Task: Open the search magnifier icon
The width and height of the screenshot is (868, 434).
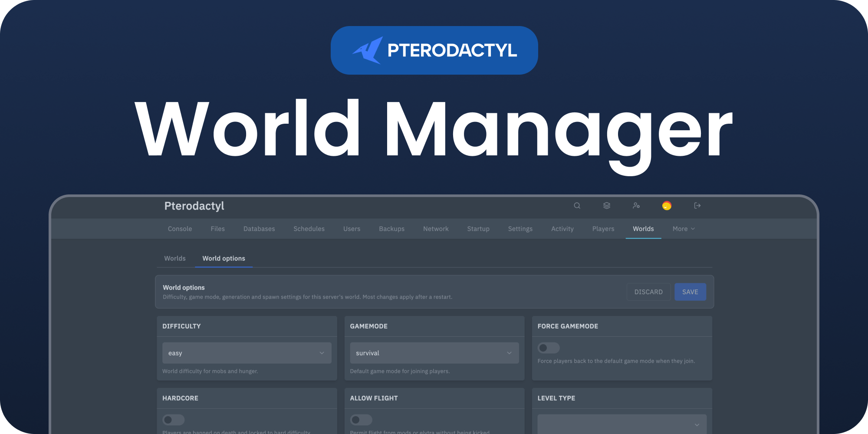Action: pos(577,206)
